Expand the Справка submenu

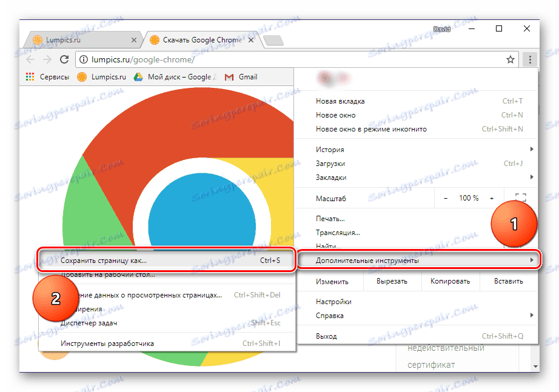click(x=416, y=316)
